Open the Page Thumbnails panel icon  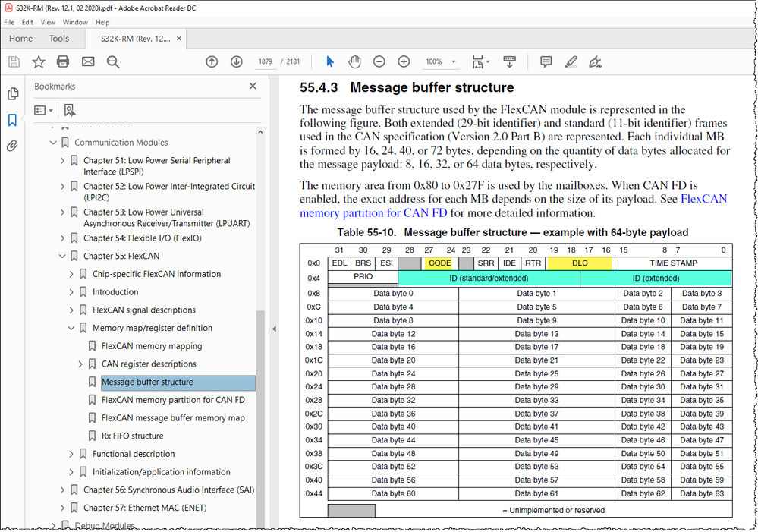(x=11, y=92)
